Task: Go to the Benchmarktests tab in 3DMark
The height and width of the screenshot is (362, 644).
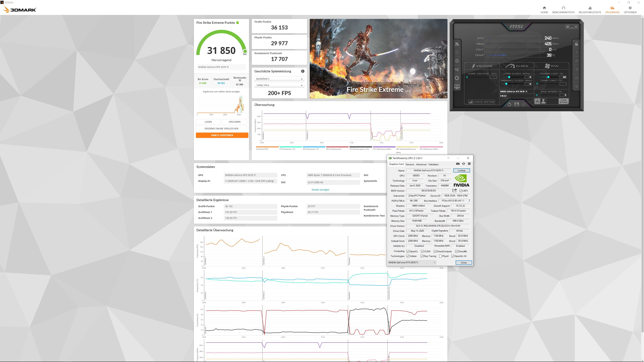Action: [563, 10]
